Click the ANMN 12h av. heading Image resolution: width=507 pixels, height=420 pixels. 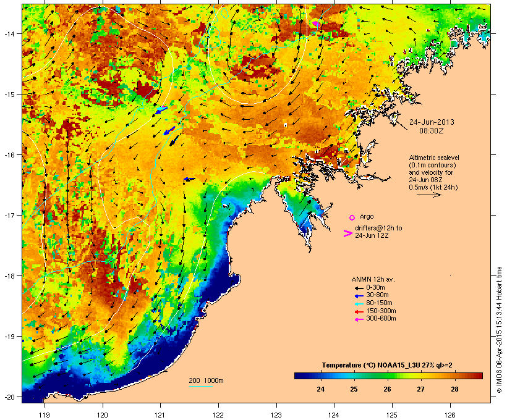[373, 279]
